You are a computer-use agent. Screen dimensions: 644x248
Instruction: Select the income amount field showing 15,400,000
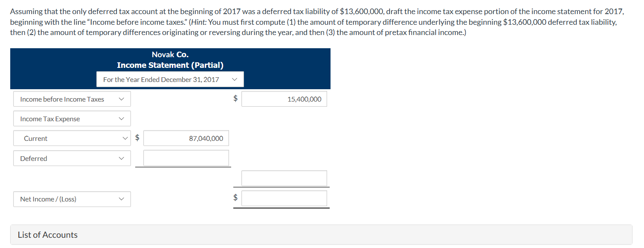click(x=284, y=99)
